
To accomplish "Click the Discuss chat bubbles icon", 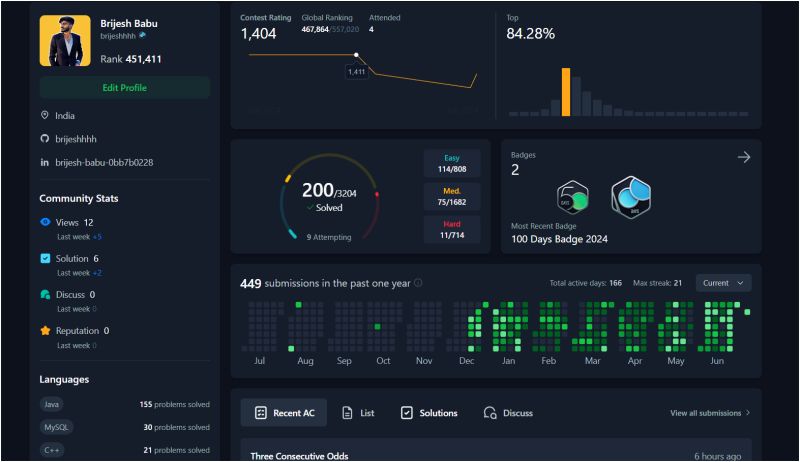I will pos(45,294).
